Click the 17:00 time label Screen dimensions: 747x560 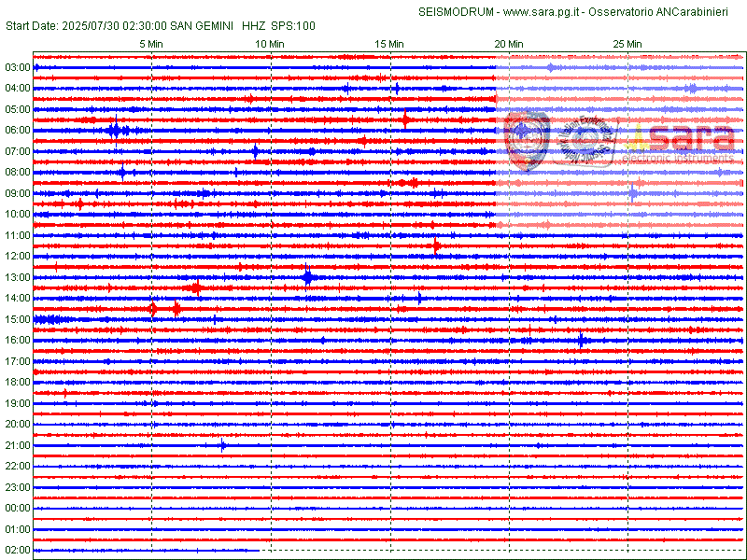[18, 361]
